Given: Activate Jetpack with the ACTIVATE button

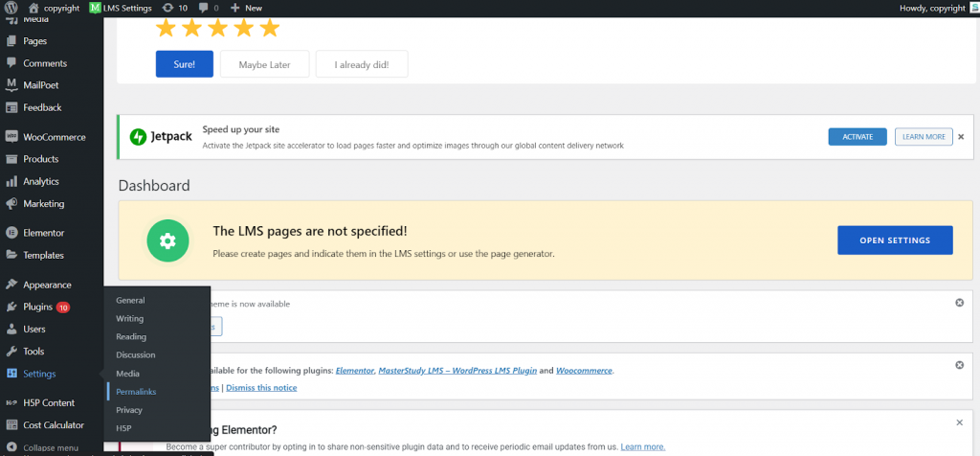Looking at the screenshot, I should [x=857, y=137].
